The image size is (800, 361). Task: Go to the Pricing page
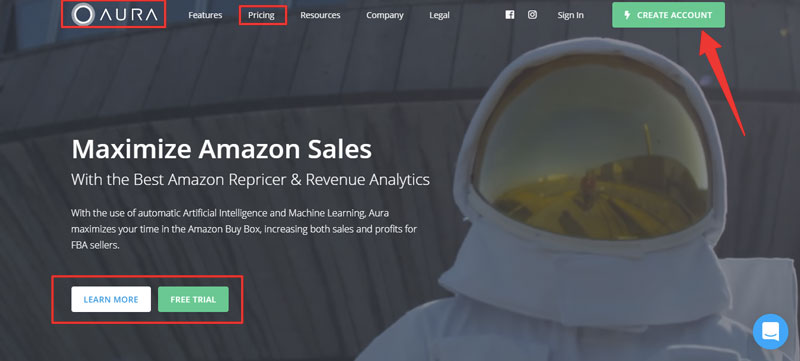[261, 15]
